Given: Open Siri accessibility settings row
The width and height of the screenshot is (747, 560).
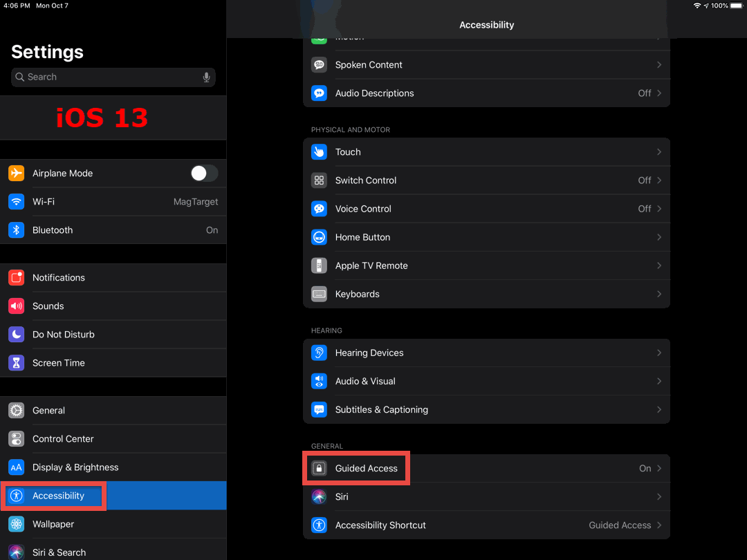Looking at the screenshot, I should 486,496.
